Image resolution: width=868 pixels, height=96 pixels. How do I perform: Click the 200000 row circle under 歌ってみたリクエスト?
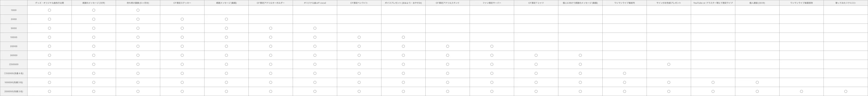(846, 91)
